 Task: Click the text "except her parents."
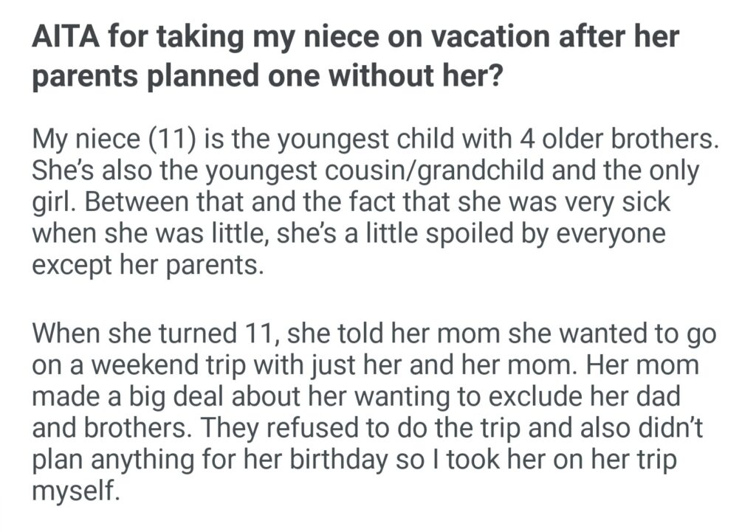point(147,264)
